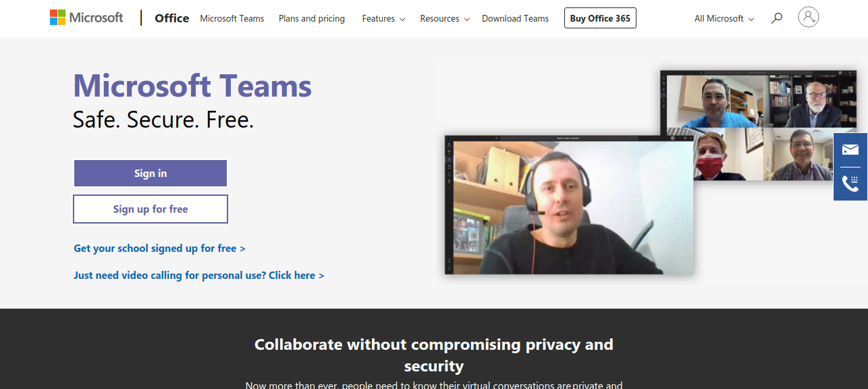This screenshot has width=868, height=389.
Task: Open Get your school signed up link
Action: [159, 249]
